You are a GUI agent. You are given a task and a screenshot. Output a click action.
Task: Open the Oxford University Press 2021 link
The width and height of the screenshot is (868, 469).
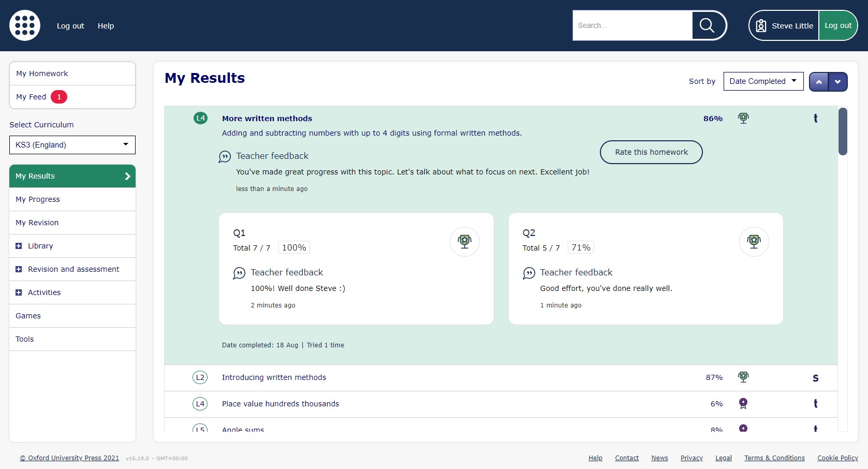(69, 458)
